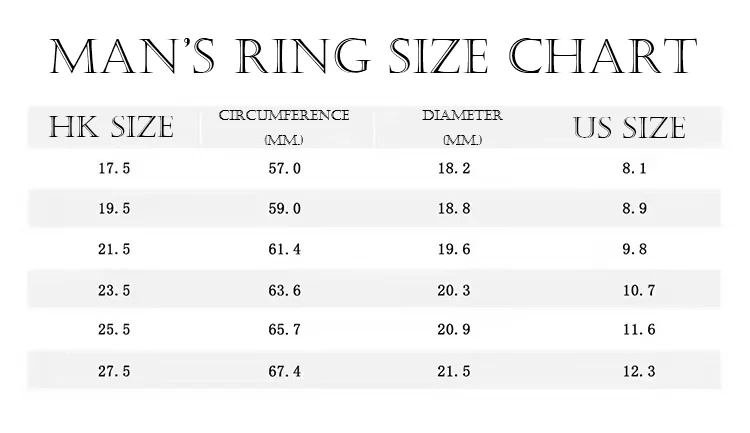Click the 63.6 circumference value
750x433 pixels.
click(284, 291)
